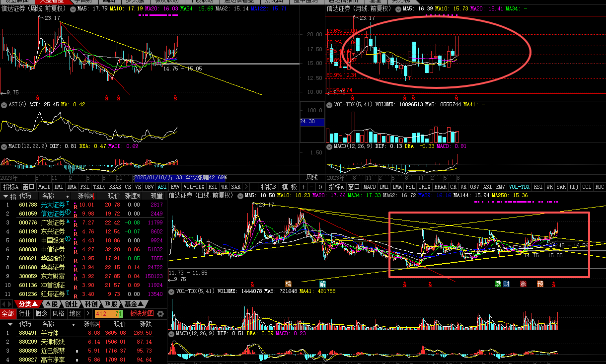Select CCI tab in the indicator bar
The width and height of the screenshot is (606, 364).
tap(587, 187)
